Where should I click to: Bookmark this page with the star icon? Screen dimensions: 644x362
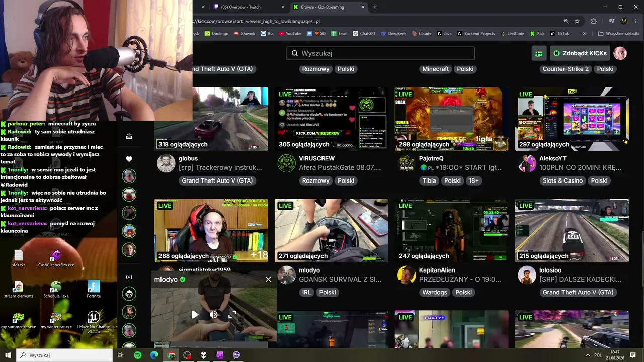click(x=577, y=21)
